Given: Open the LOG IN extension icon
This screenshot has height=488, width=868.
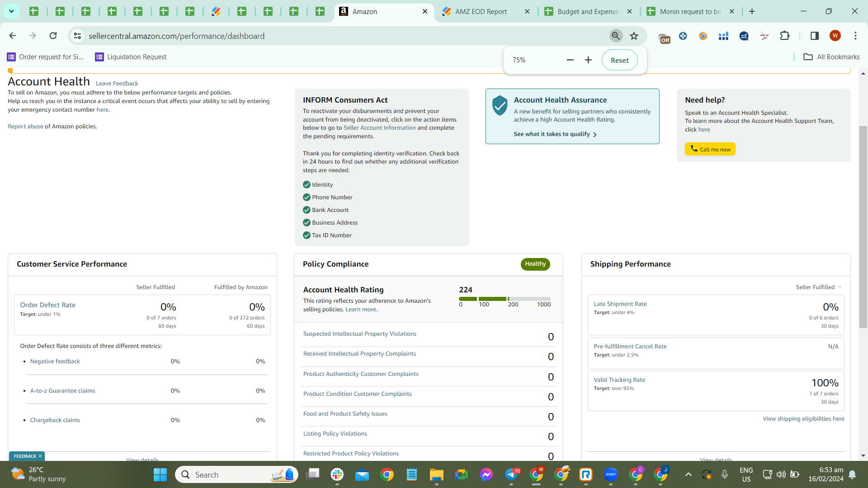Looking at the screenshot, I should 764,36.
